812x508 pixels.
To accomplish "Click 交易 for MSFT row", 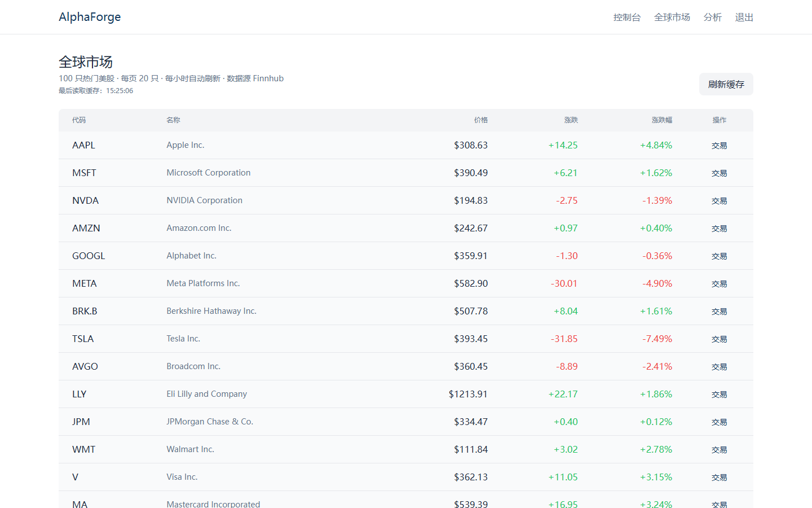I will 719,173.
